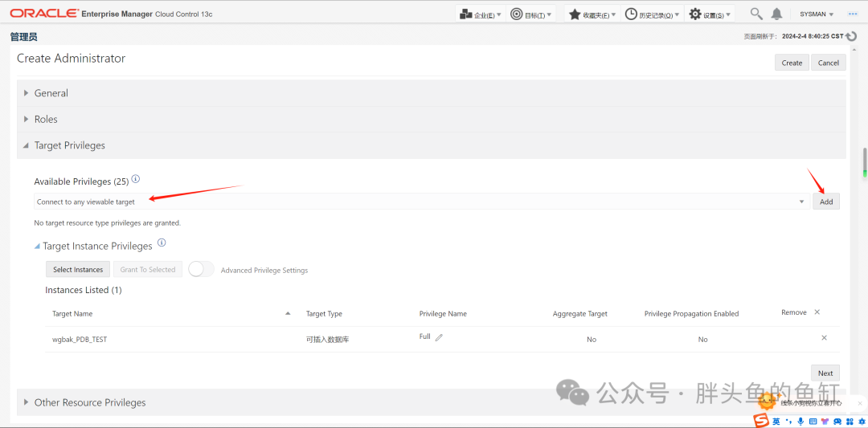This screenshot has width=868, height=428.
Task: Close the Sogou sun popup bubble
Action: (860, 404)
